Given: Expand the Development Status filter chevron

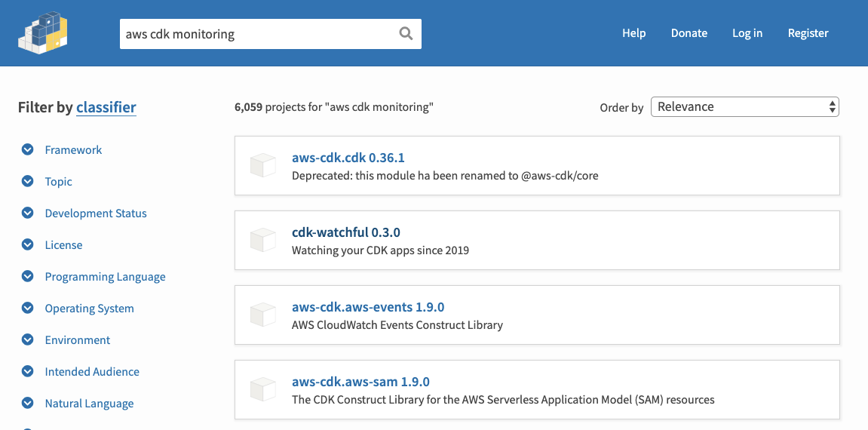Looking at the screenshot, I should [x=28, y=213].
